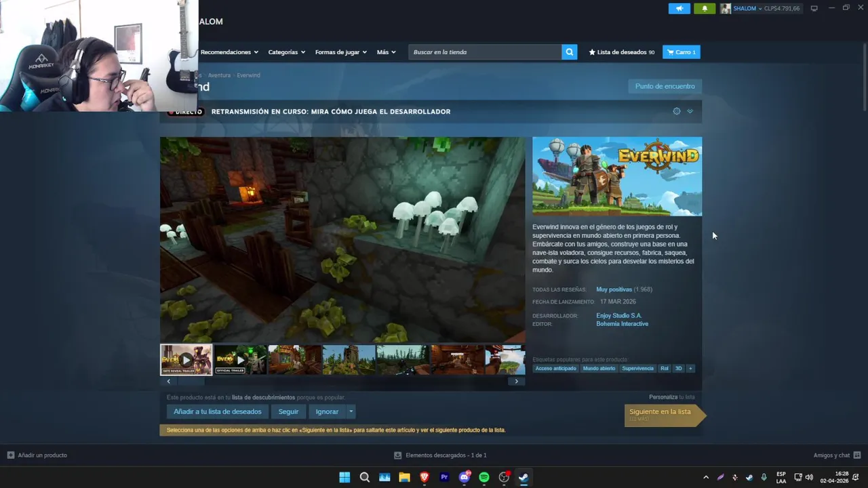
Task: Click the main game screenshot viewer
Action: (342, 240)
